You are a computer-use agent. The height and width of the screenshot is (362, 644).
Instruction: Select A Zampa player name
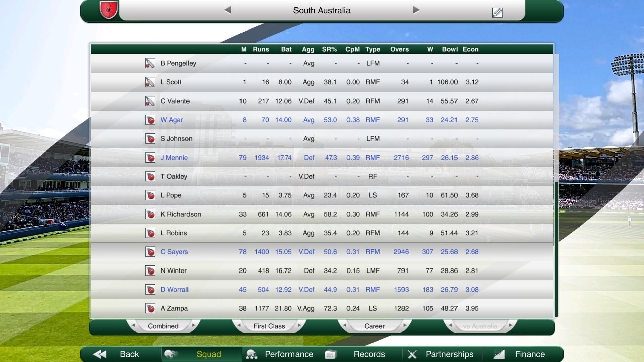(x=174, y=308)
